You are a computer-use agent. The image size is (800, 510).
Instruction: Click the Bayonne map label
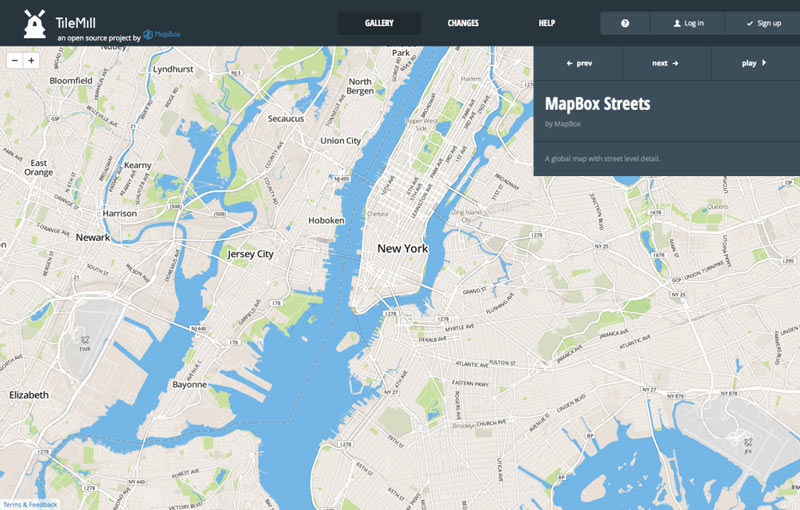coord(190,385)
